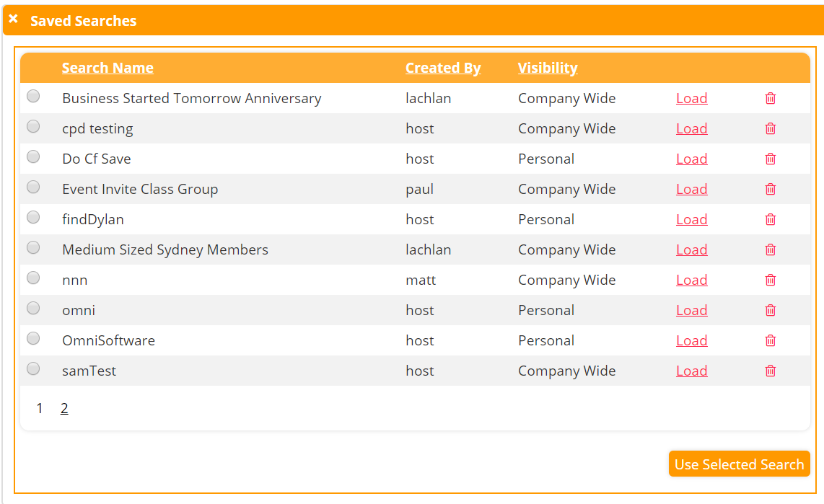824x504 pixels.
Task: Delete the nnn saved search
Action: tap(771, 280)
